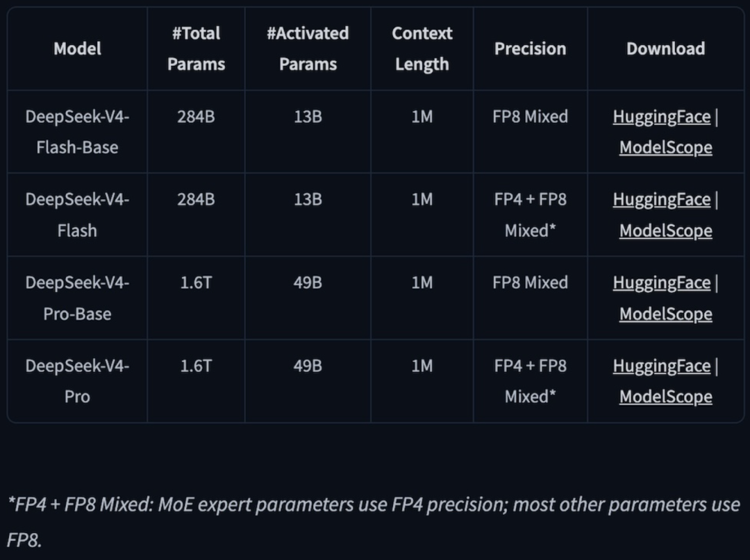
Task: Click the FP8 Mixed cell for DeepSeek-V4-Flash-Base
Action: tap(530, 117)
